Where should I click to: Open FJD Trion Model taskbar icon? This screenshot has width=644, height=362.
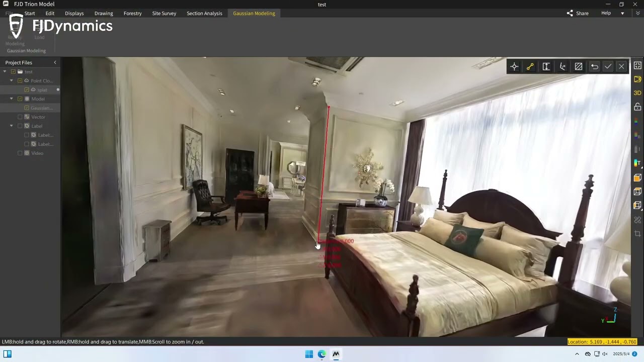click(336, 354)
